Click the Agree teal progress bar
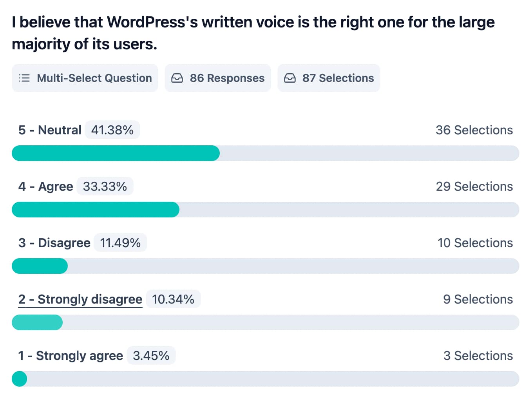 (x=96, y=210)
